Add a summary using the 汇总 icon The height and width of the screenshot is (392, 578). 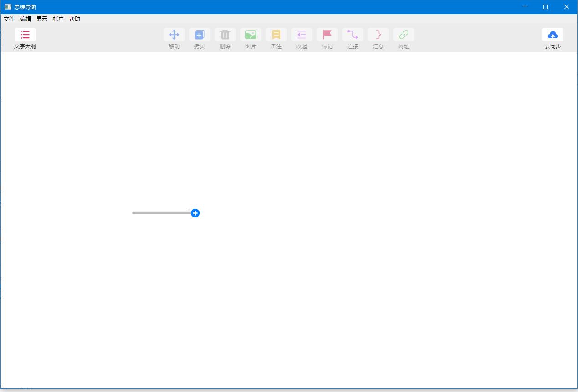pyautogui.click(x=378, y=35)
